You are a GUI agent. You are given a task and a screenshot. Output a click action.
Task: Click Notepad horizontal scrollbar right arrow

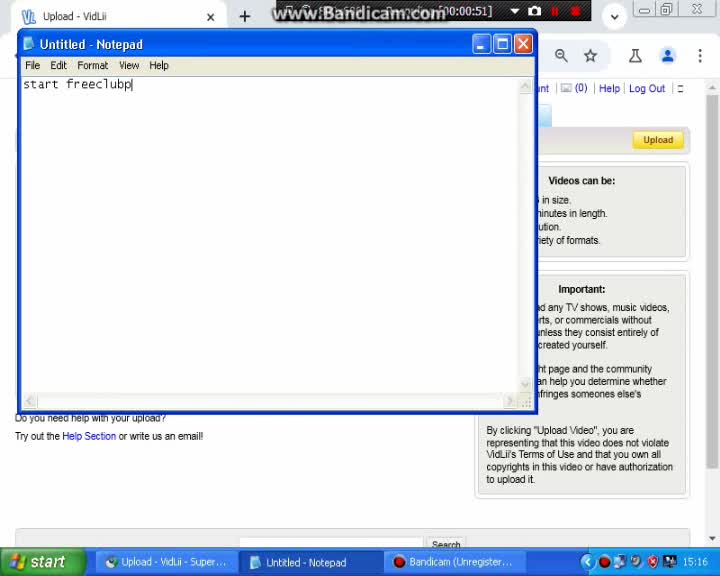[x=509, y=401]
